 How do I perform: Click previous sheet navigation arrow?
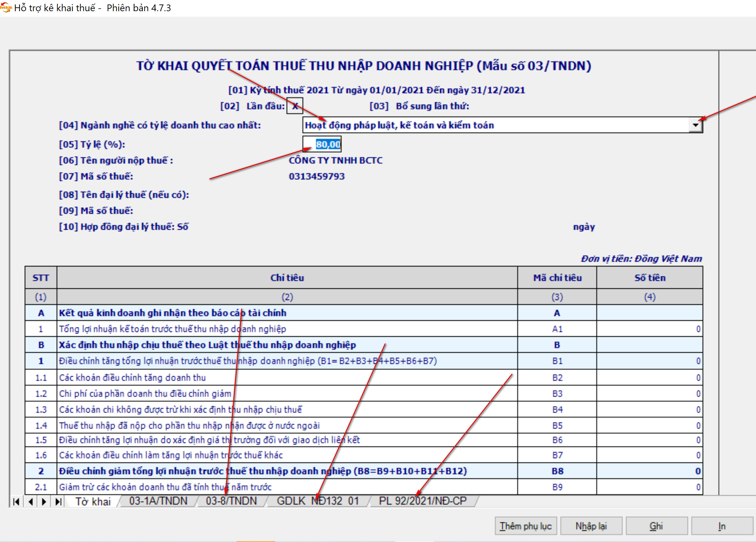tap(30, 502)
